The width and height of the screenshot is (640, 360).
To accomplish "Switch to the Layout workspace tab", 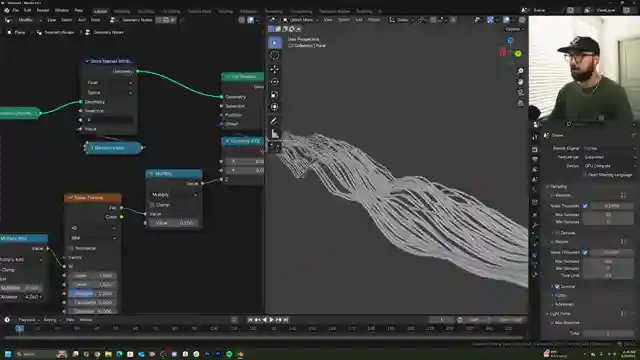I will 100,11.
